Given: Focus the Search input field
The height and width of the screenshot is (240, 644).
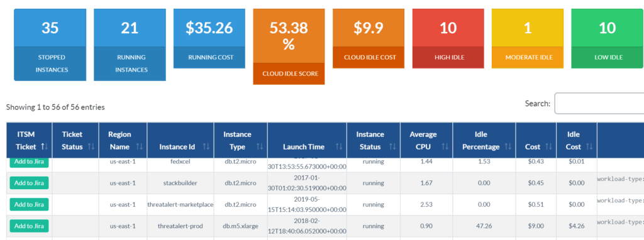Looking at the screenshot, I should (x=599, y=104).
